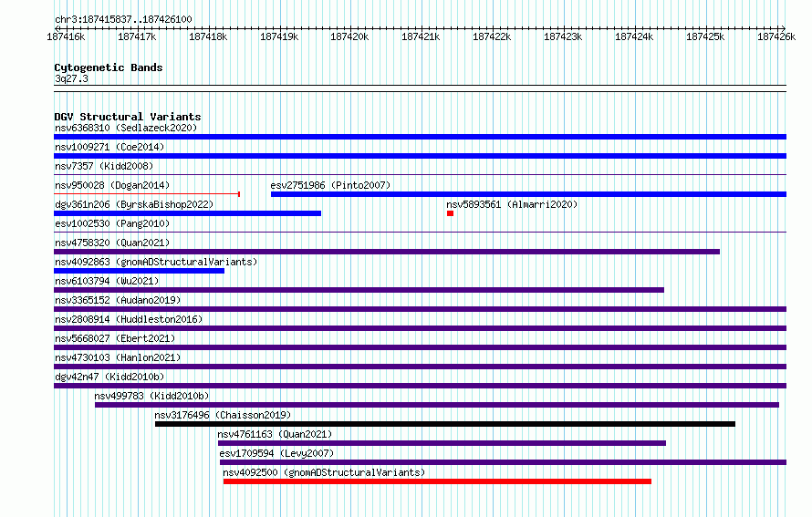Select the purple bar under nsv499783

(x=436, y=405)
